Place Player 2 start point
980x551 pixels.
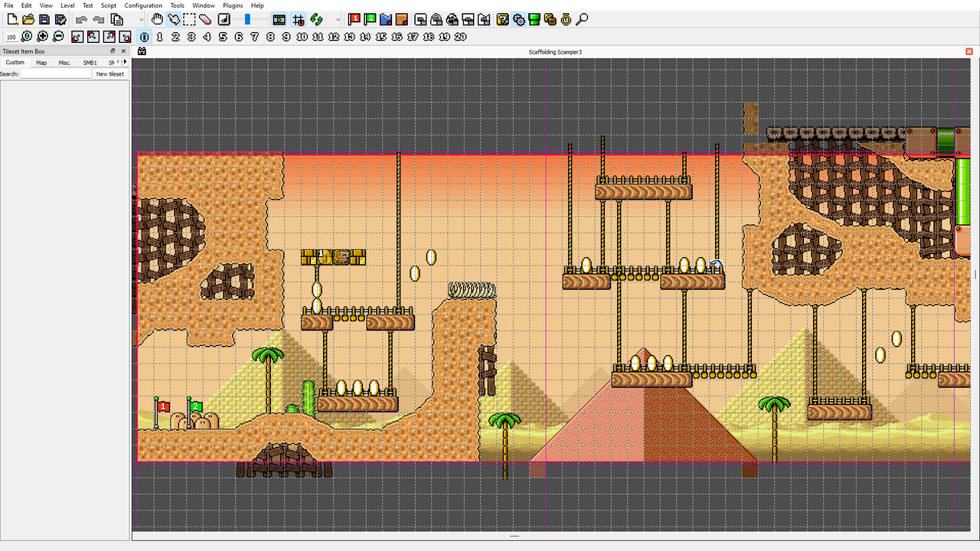(371, 20)
